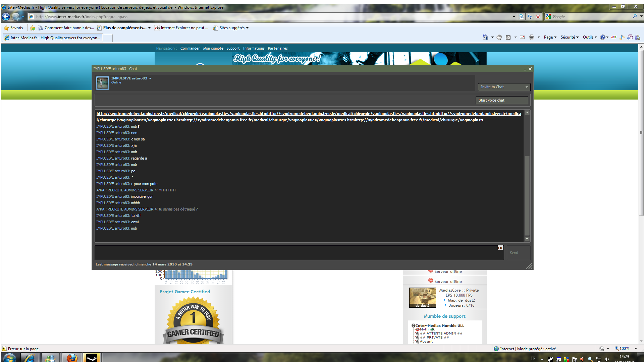Click the IE Forward navigation arrow
The height and width of the screenshot is (362, 644).
coord(15,16)
